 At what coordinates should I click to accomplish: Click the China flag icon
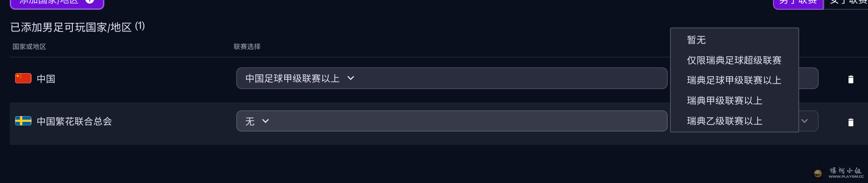[x=23, y=78]
